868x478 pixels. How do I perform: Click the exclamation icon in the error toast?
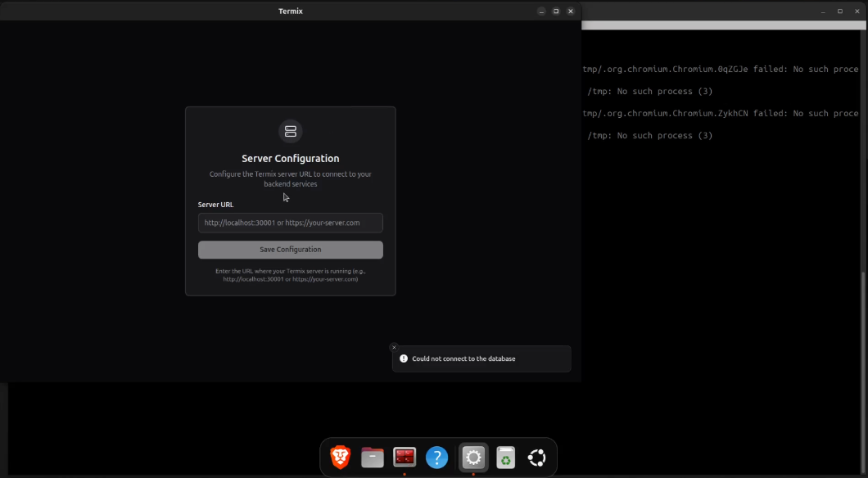404,358
